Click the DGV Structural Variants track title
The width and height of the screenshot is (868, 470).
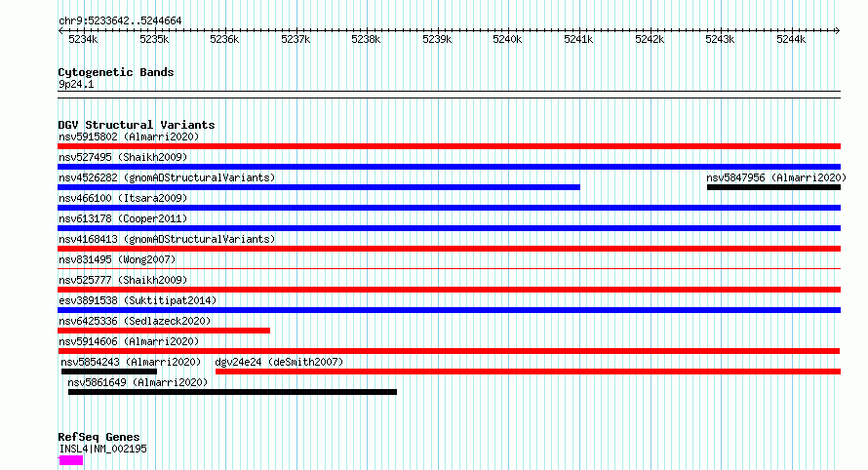[x=137, y=125]
